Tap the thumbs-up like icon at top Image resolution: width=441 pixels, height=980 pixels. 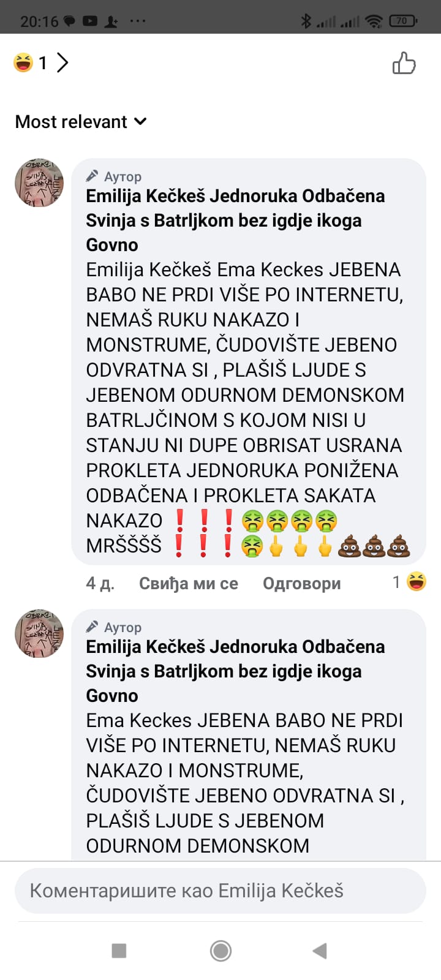coord(404,63)
